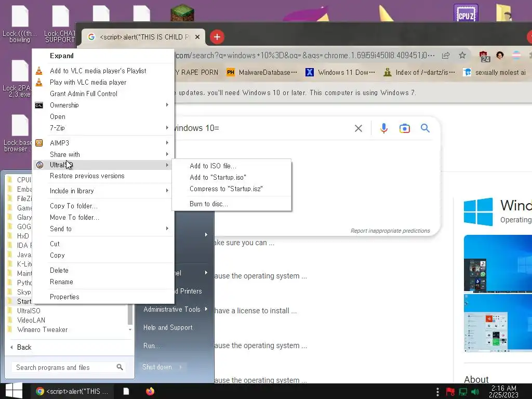Click the Chrome taskbar button
Viewport: 532px width, 399px height.
pos(72,391)
